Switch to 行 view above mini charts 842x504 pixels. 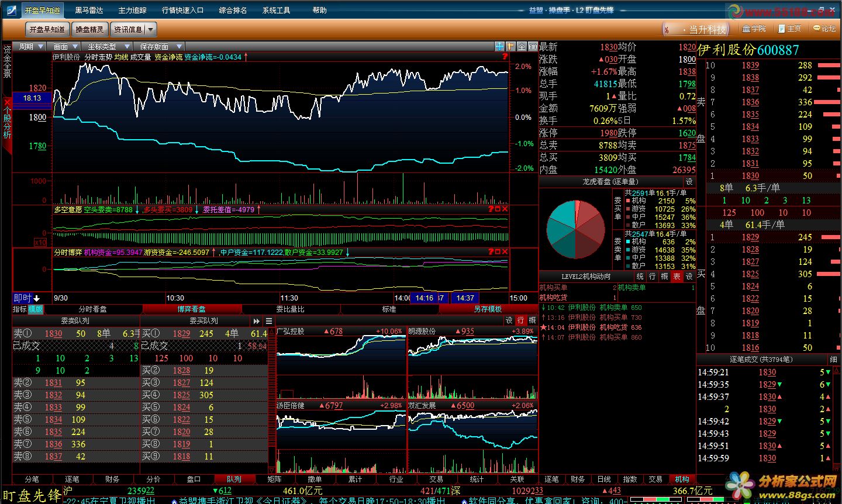pos(520,320)
